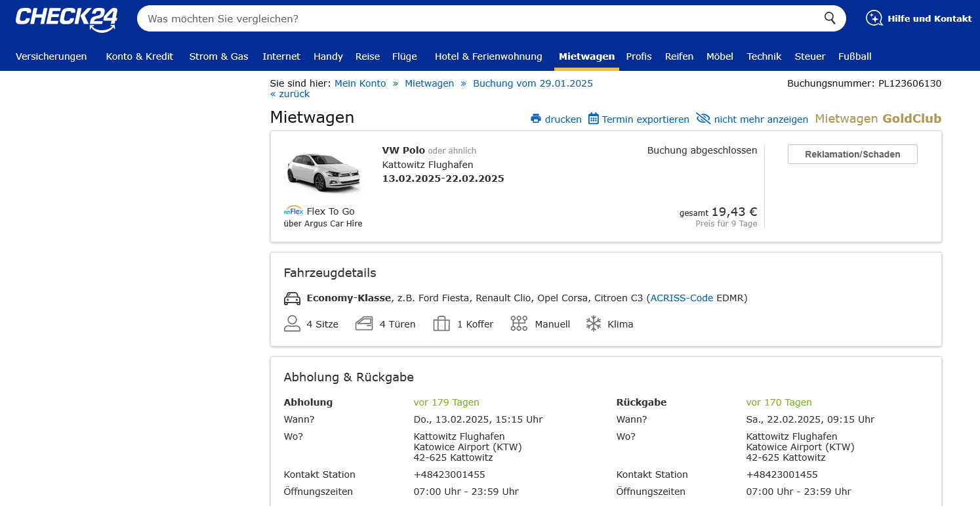The height and width of the screenshot is (506, 980).
Task: Click the car icon beside Economy-Klasse
Action: (292, 299)
